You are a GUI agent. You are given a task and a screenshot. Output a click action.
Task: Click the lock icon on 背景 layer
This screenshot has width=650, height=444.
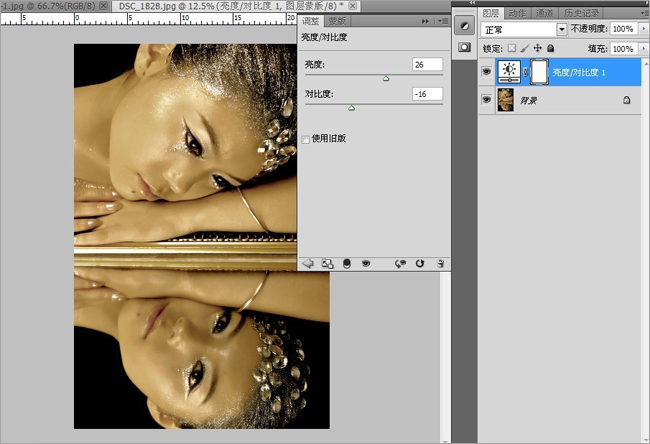tap(627, 100)
